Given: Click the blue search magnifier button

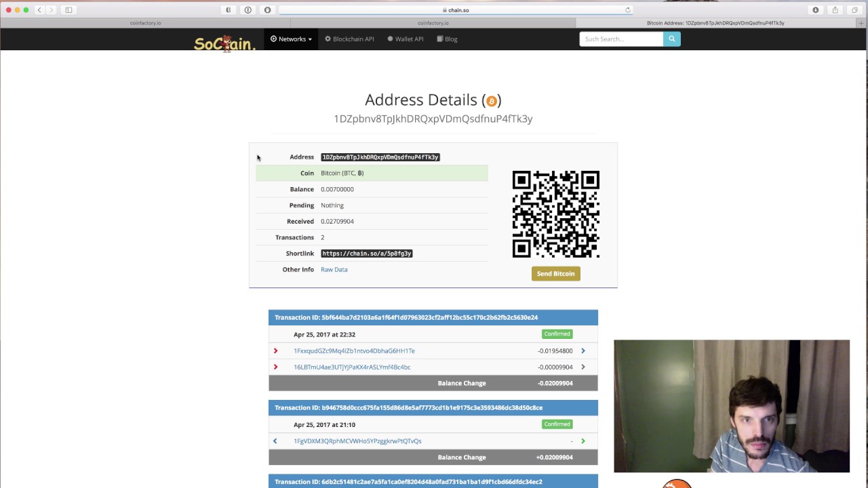Looking at the screenshot, I should 671,39.
